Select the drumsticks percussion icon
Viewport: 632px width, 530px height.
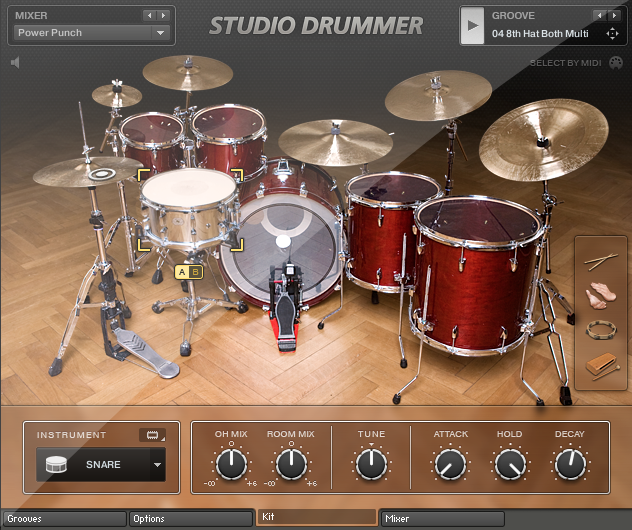(x=601, y=260)
